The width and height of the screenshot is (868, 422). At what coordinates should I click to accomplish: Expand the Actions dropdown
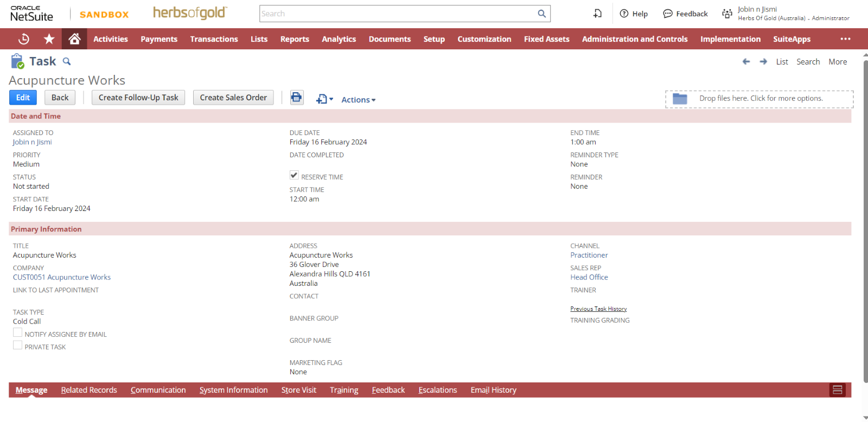pos(358,100)
